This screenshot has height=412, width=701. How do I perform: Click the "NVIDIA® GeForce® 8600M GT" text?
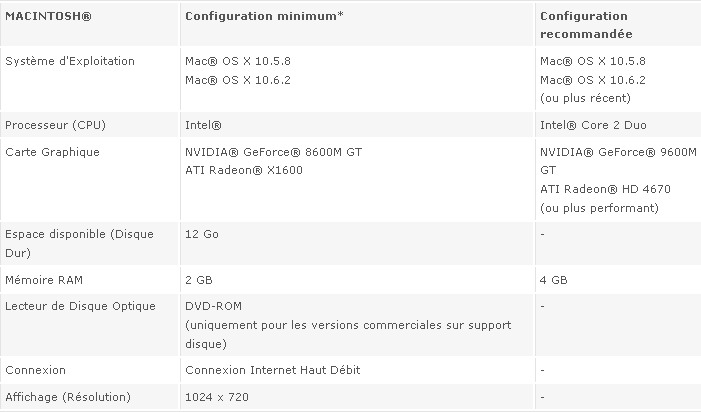click(x=260, y=152)
